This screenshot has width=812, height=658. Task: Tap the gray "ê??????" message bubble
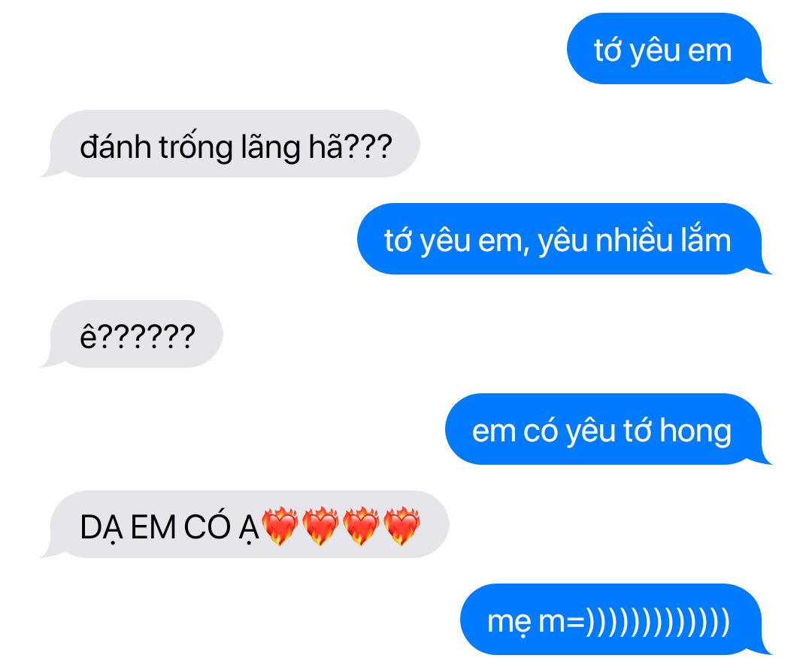[x=132, y=334]
